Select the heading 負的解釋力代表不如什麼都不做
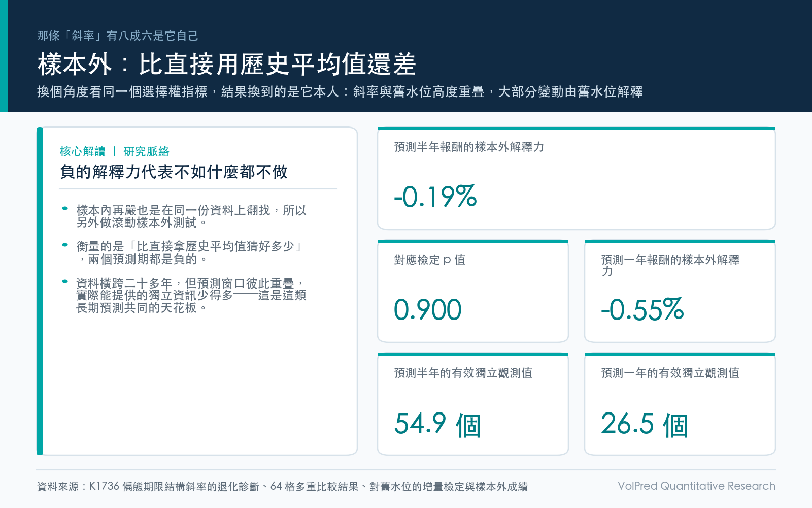 point(174,172)
